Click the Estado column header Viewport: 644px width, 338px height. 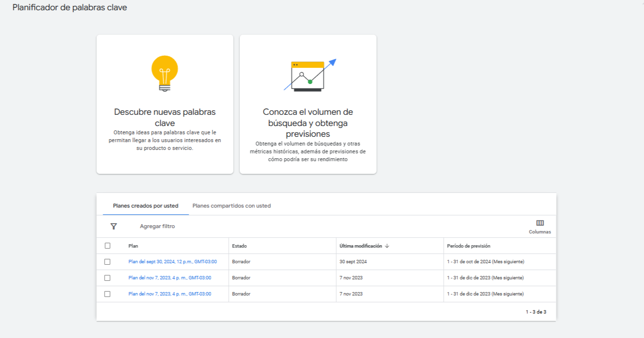click(x=240, y=246)
